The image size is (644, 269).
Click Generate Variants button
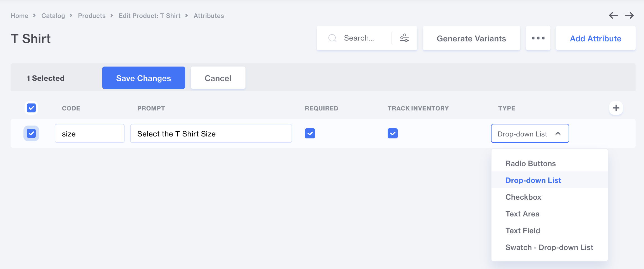[471, 38]
